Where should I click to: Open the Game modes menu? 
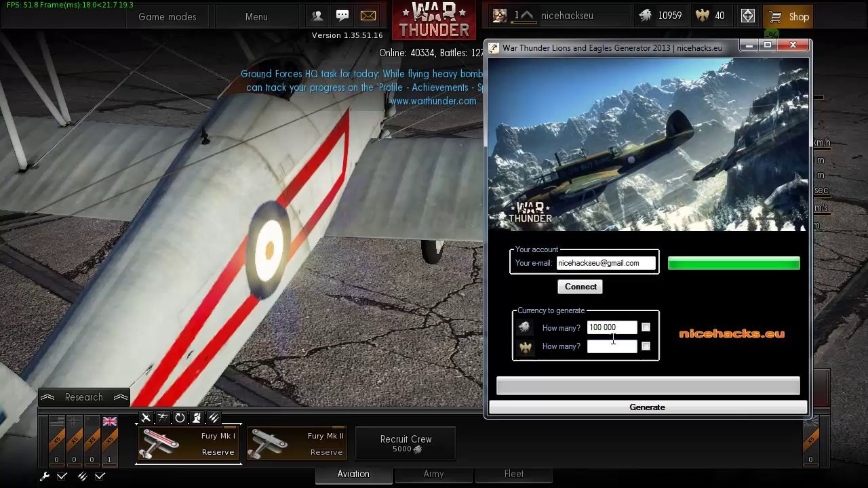click(x=167, y=16)
